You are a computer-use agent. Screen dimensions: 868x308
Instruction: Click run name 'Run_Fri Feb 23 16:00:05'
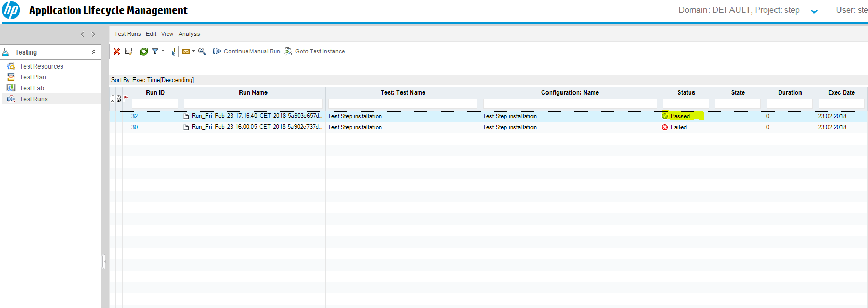coord(257,127)
